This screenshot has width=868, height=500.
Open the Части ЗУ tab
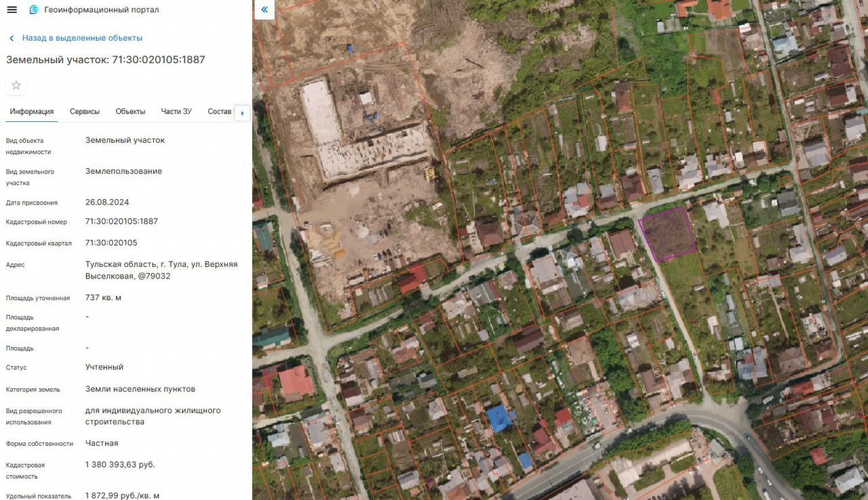point(176,112)
